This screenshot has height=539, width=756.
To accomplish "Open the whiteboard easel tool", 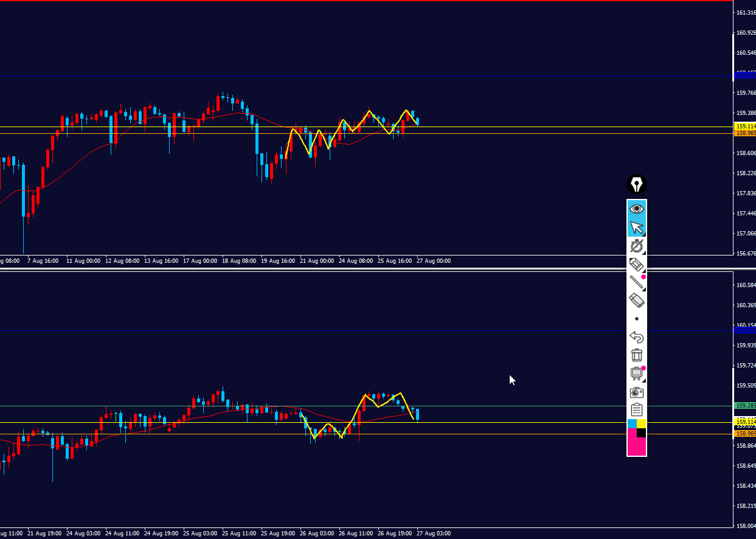I will (637, 374).
